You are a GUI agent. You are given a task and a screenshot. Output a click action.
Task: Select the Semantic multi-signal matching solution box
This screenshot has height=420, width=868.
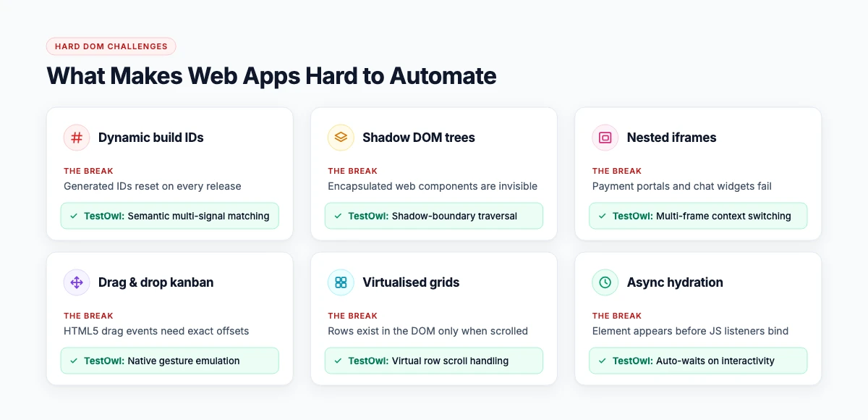(x=170, y=216)
